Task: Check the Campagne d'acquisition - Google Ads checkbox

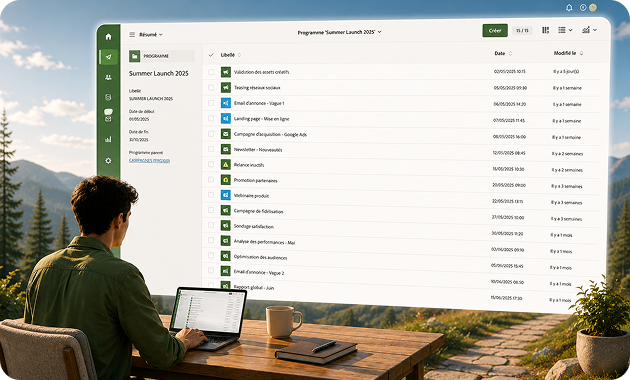Action: (x=211, y=133)
